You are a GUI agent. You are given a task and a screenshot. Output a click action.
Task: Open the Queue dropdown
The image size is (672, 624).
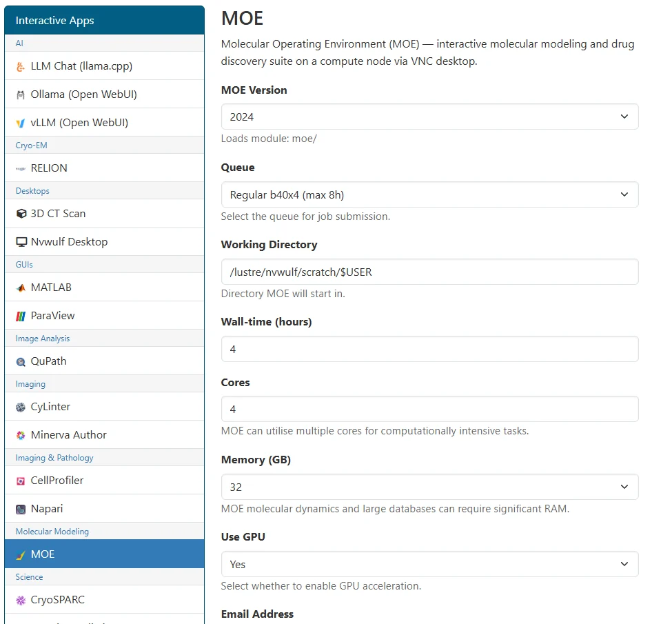pyautogui.click(x=429, y=194)
